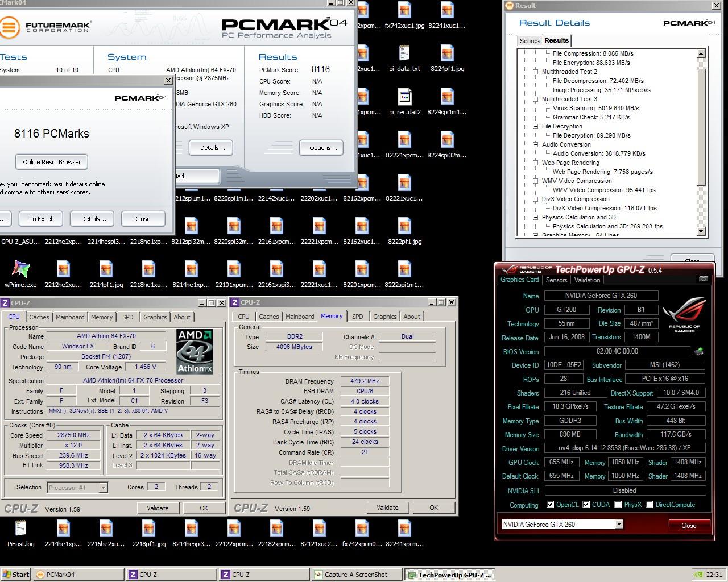Screen dimensions: 728x582
Task: Click OK in the right CPU-Z window
Action: (433, 508)
